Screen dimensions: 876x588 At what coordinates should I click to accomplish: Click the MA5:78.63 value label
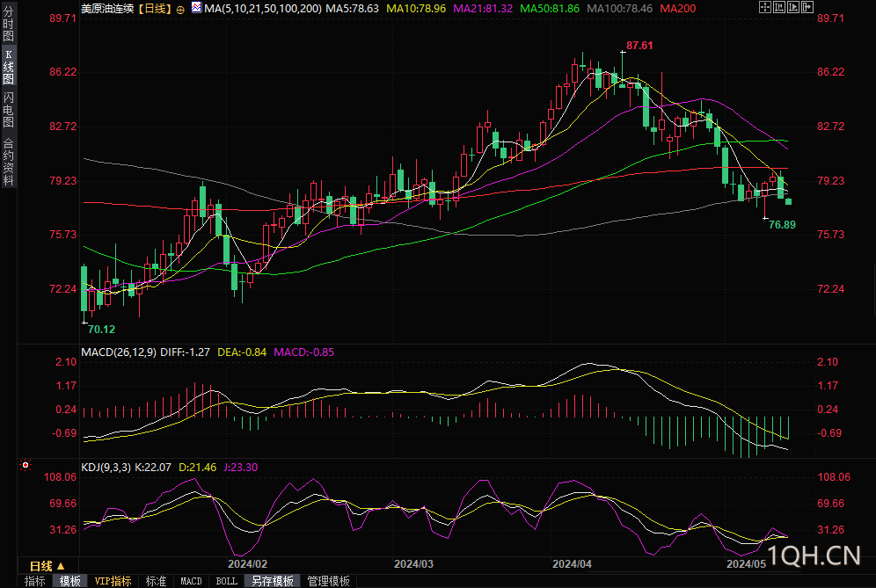[x=352, y=9]
